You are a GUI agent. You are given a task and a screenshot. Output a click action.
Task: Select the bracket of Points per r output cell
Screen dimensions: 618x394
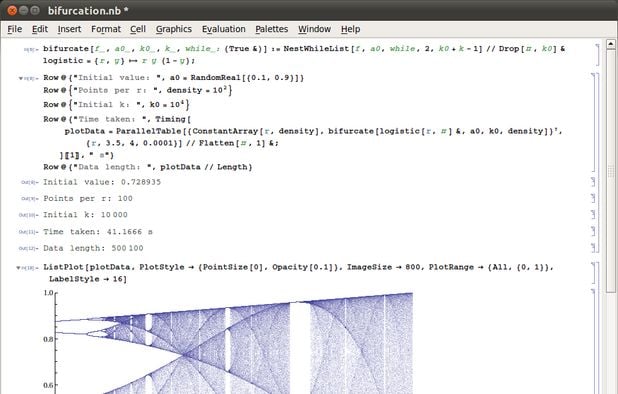[593, 198]
